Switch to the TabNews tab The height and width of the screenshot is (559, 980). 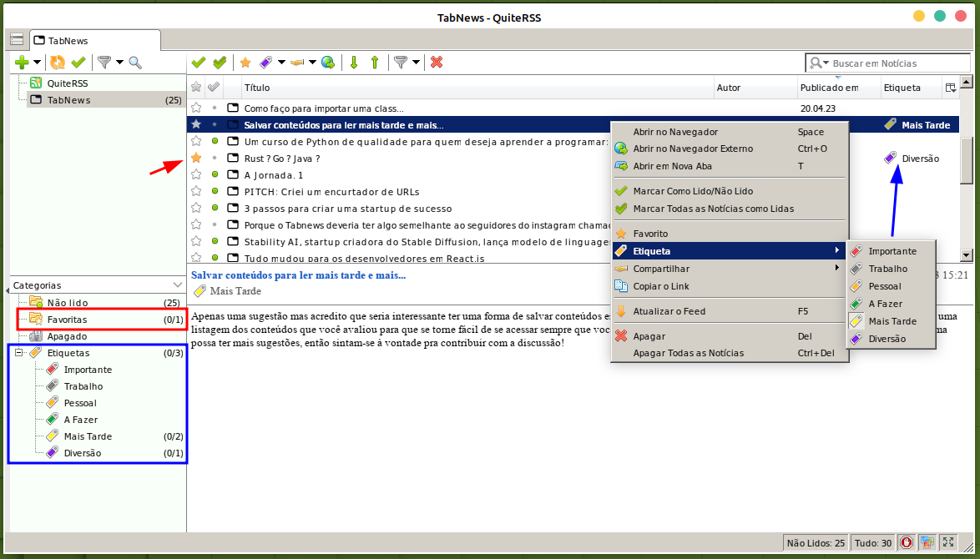(95, 41)
